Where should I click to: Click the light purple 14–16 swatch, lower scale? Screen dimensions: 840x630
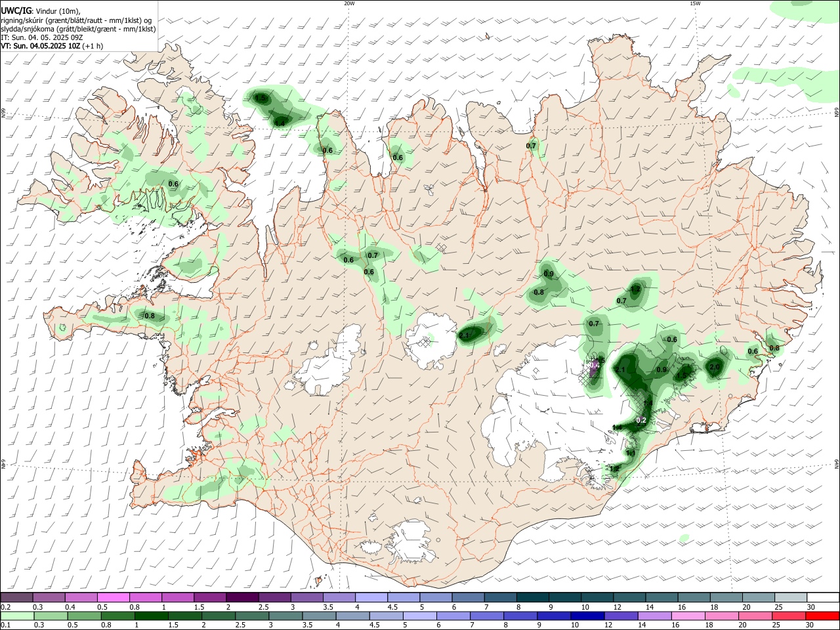[654, 616]
